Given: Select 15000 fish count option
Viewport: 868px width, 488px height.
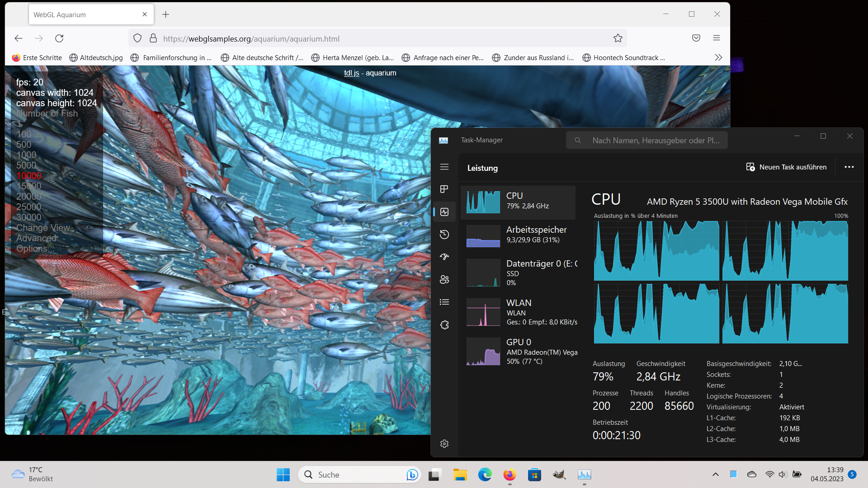Looking at the screenshot, I should tap(28, 186).
